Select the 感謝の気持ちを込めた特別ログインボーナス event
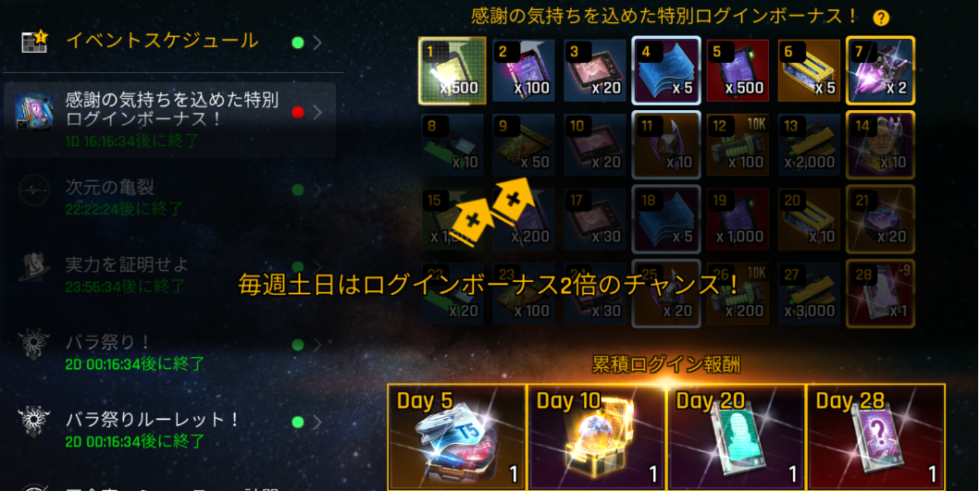This screenshot has width=980, height=491. point(170,119)
